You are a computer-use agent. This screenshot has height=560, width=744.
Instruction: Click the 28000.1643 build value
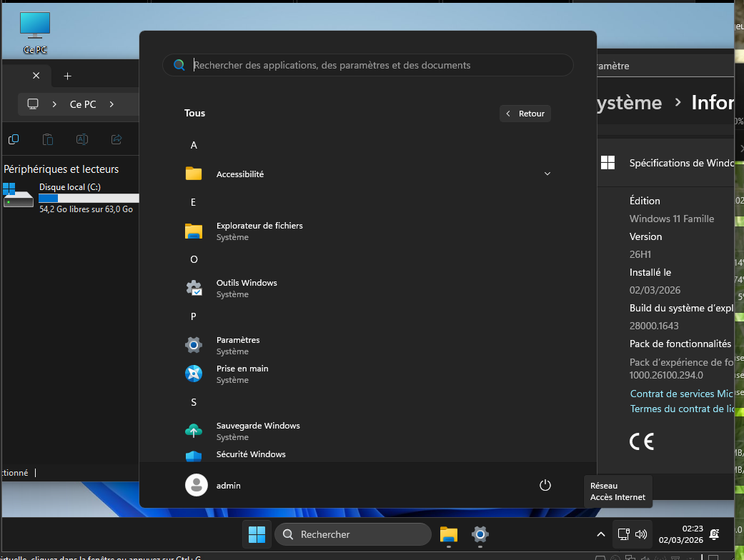click(x=654, y=326)
